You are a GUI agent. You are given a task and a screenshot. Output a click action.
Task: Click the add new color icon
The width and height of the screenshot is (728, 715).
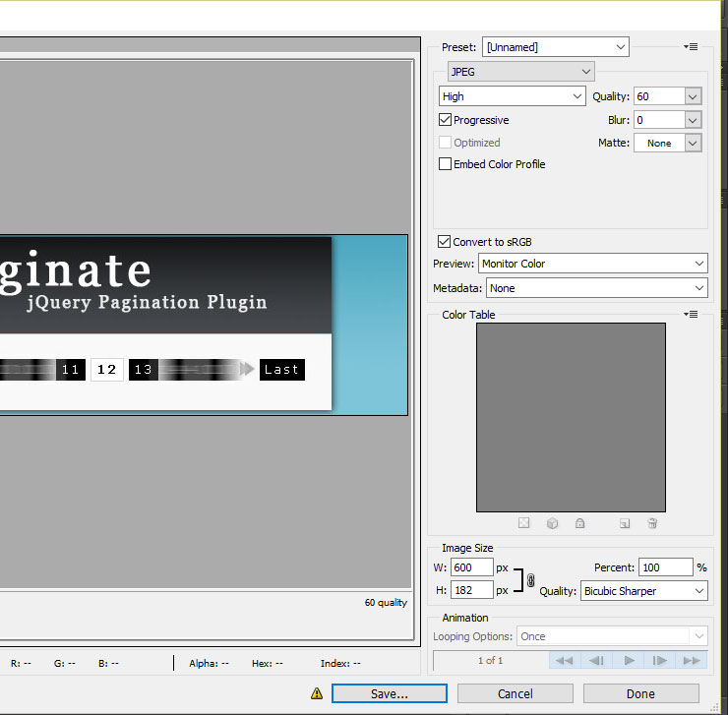625,524
